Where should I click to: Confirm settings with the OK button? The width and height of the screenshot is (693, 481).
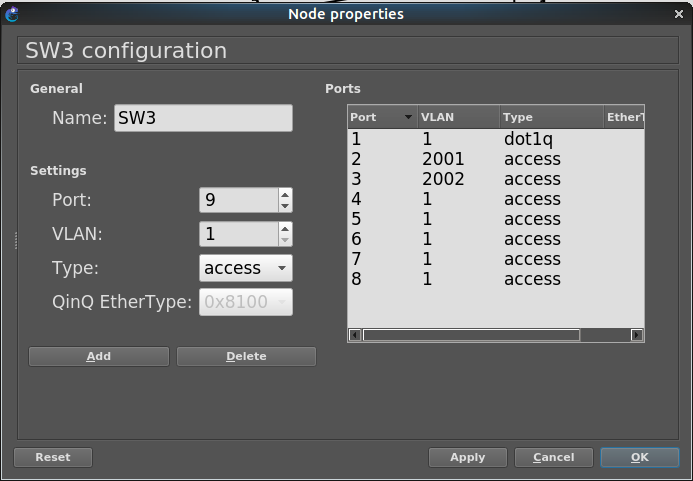(639, 457)
